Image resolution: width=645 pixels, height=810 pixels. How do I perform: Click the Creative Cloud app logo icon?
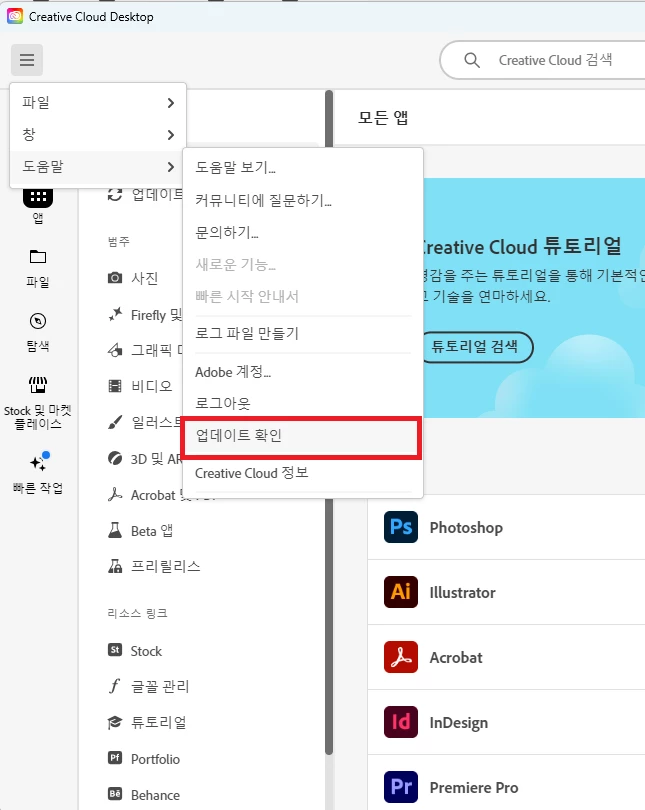click(15, 17)
